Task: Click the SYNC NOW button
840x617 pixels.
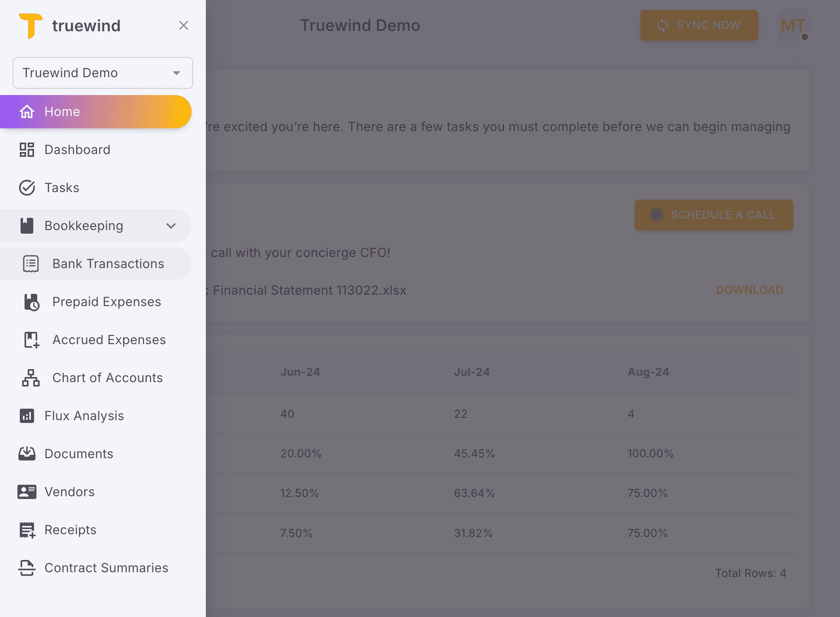Action: coord(699,25)
